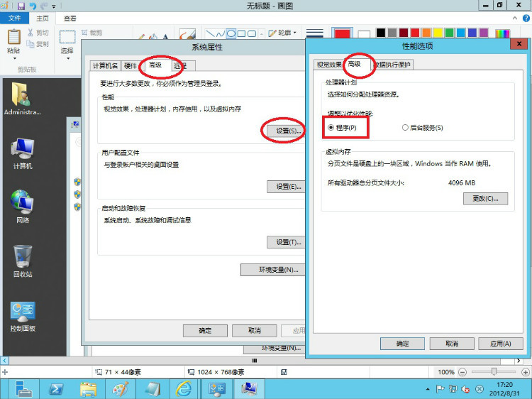Collapse the ribbon with the chevron
532x399 pixels.
(x=515, y=18)
